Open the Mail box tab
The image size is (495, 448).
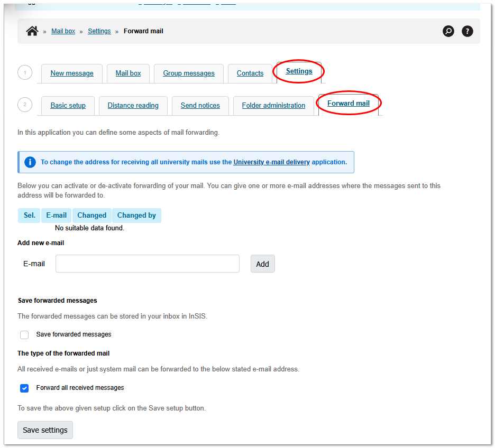pos(128,73)
